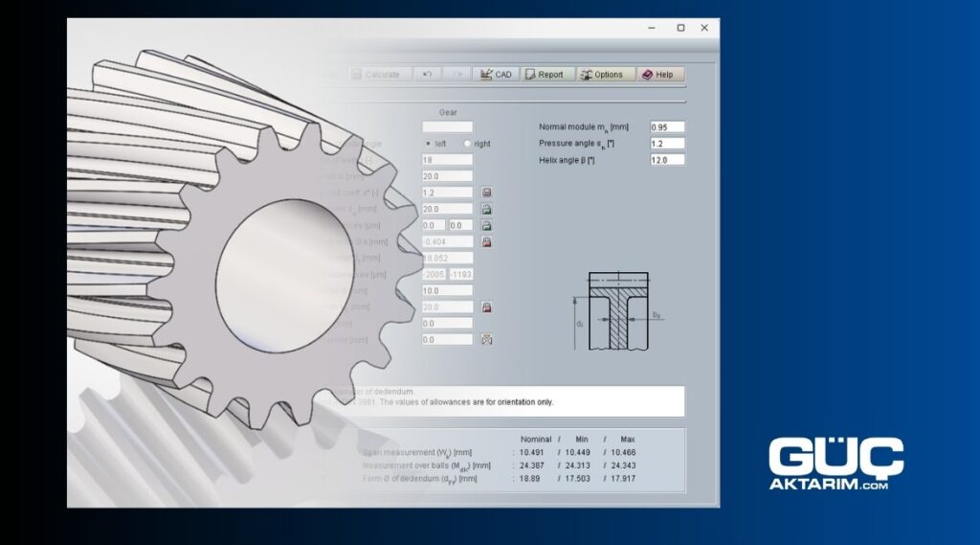Select the left helix direction radio
Viewport: 980px width, 545px height.
pos(428,144)
